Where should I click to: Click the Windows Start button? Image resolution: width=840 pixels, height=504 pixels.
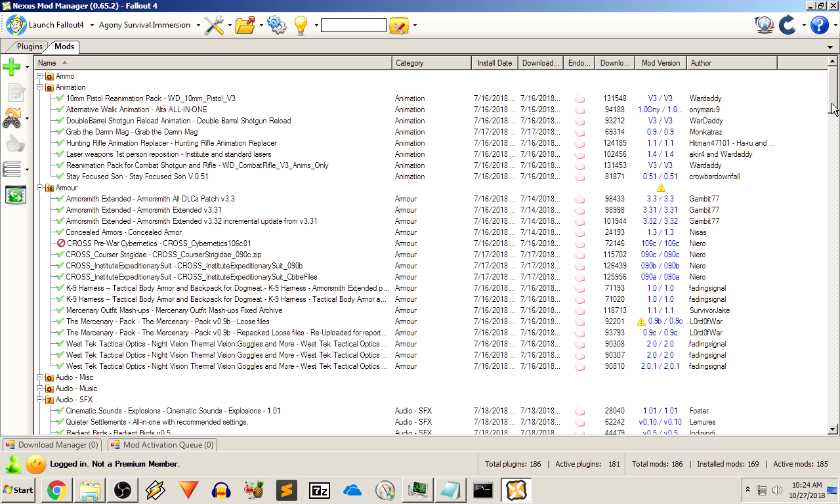[19, 490]
